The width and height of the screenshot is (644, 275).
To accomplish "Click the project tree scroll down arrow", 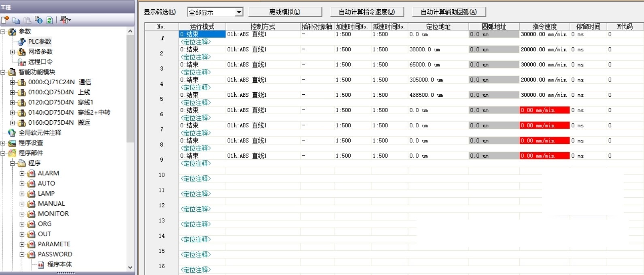I will pos(130,267).
